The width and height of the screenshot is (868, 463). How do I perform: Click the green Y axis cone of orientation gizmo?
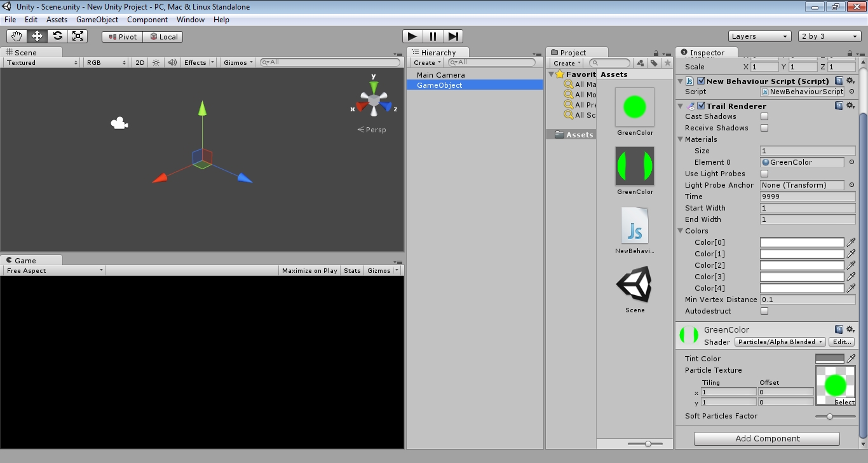pyautogui.click(x=374, y=86)
